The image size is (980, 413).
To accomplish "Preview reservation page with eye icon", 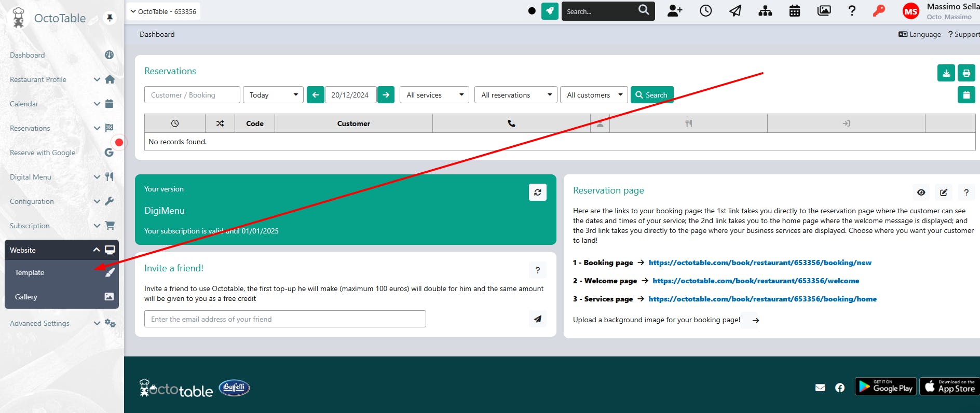I will [x=921, y=192].
